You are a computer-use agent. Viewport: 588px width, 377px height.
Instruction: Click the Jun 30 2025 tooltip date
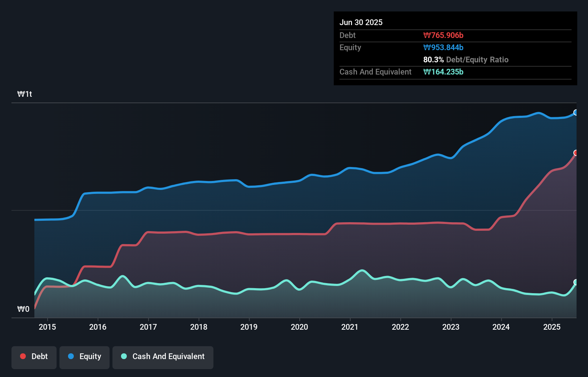click(361, 23)
